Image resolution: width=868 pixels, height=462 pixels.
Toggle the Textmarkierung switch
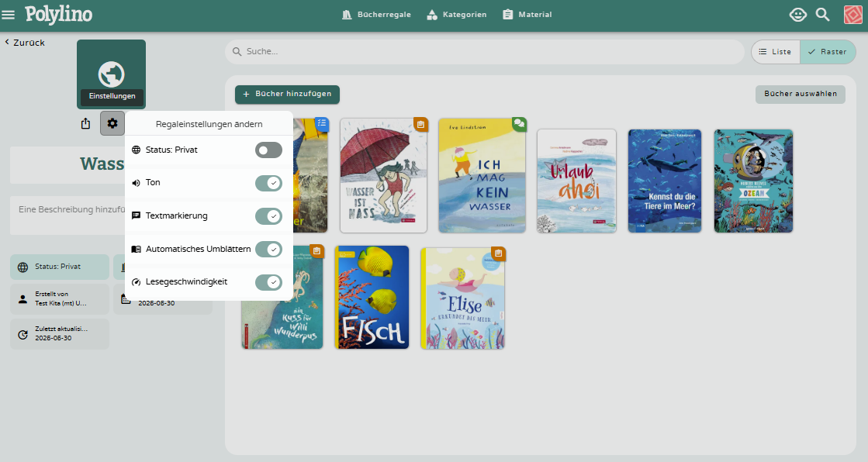coord(268,216)
